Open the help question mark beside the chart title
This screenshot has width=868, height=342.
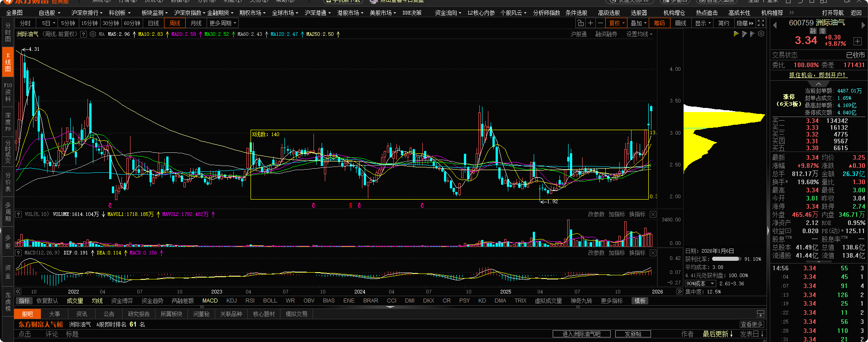(x=83, y=34)
